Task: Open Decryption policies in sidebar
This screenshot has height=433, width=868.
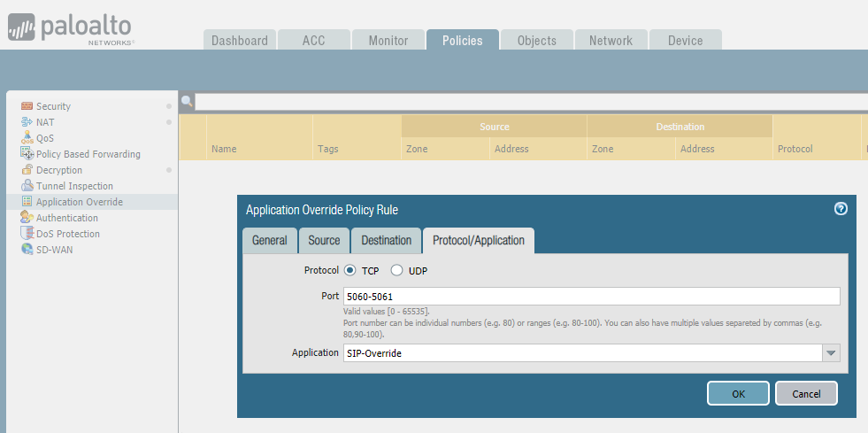Action: click(x=59, y=170)
